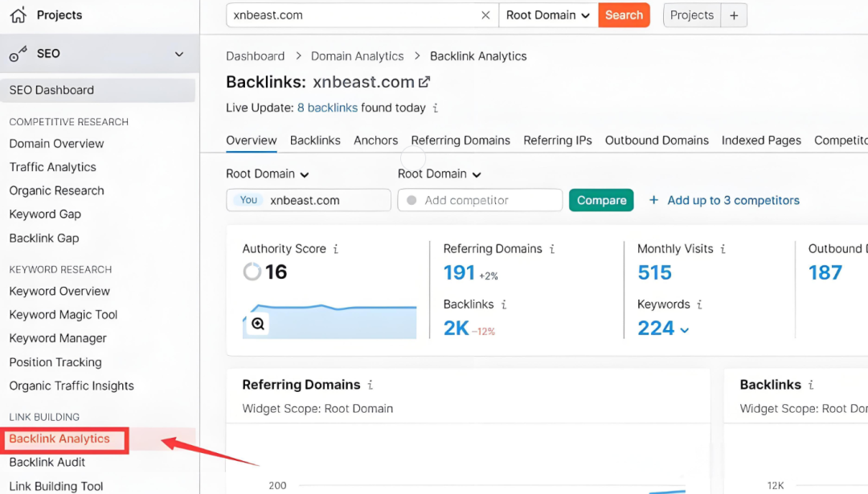Switch to the Overview tab
Screen dimensions: 868x494
tap(252, 141)
